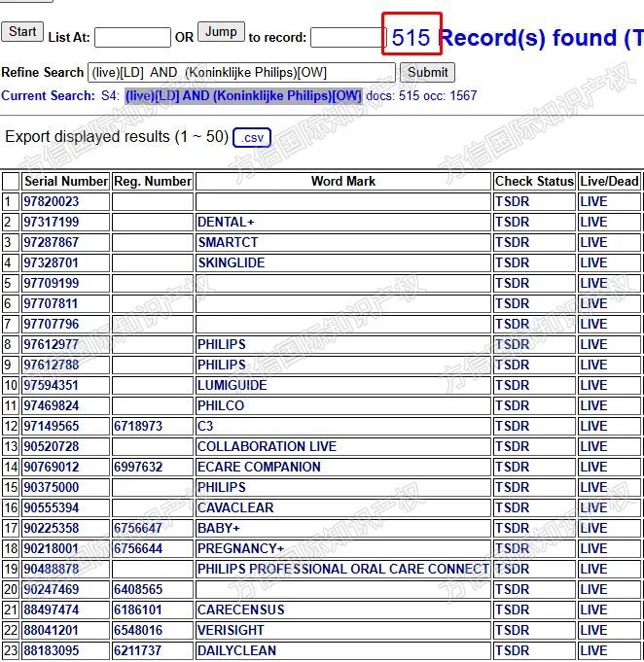The height and width of the screenshot is (662, 644).
Task: Open the DENTAL+ word mark
Action: [x=226, y=222]
